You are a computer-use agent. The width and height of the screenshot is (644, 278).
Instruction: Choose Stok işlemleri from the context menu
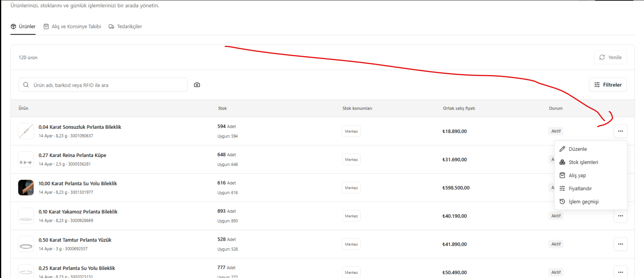591,162
